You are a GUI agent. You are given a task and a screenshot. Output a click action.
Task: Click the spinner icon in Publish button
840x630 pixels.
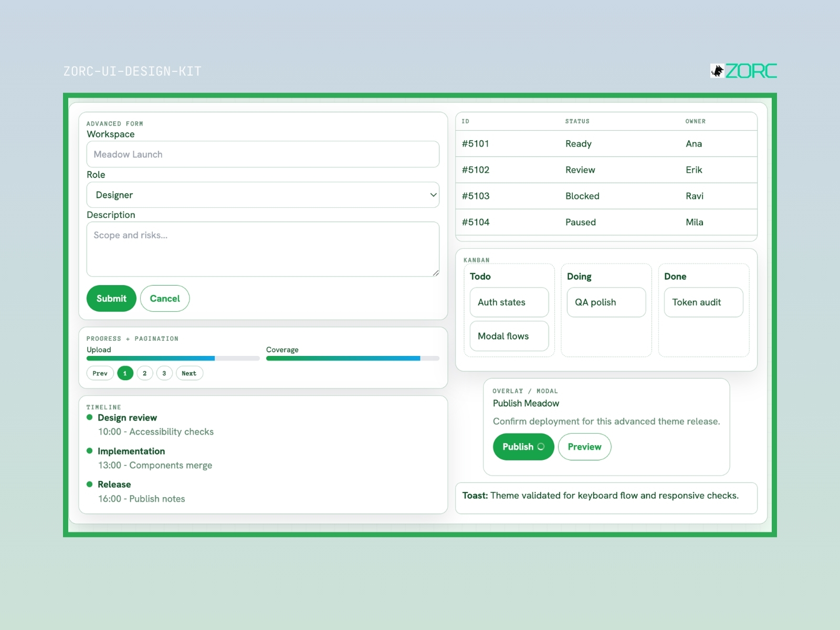(541, 447)
